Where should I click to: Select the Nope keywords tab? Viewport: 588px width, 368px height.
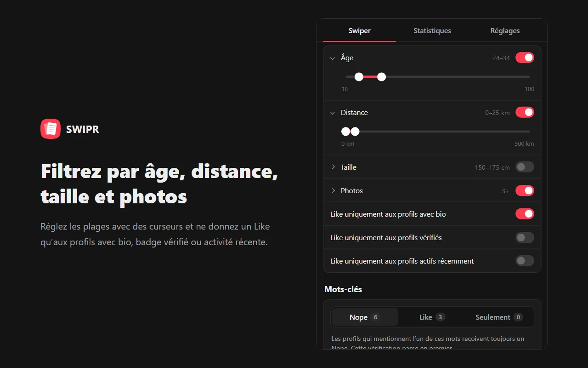(365, 317)
